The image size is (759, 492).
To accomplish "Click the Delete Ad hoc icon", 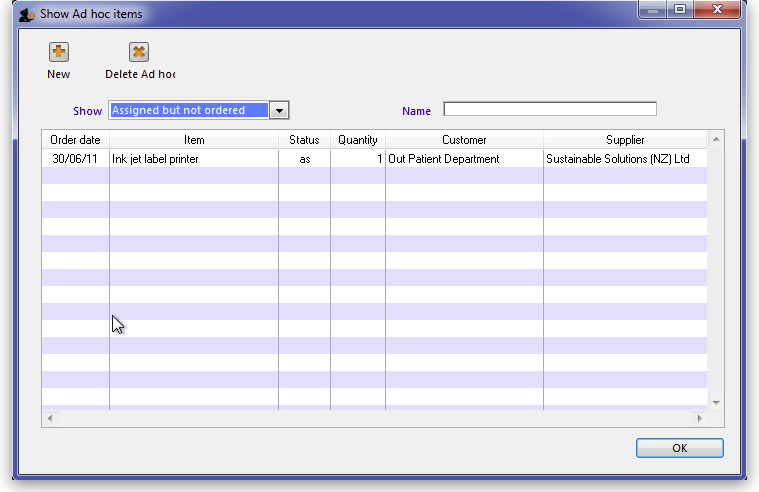I will point(139,53).
